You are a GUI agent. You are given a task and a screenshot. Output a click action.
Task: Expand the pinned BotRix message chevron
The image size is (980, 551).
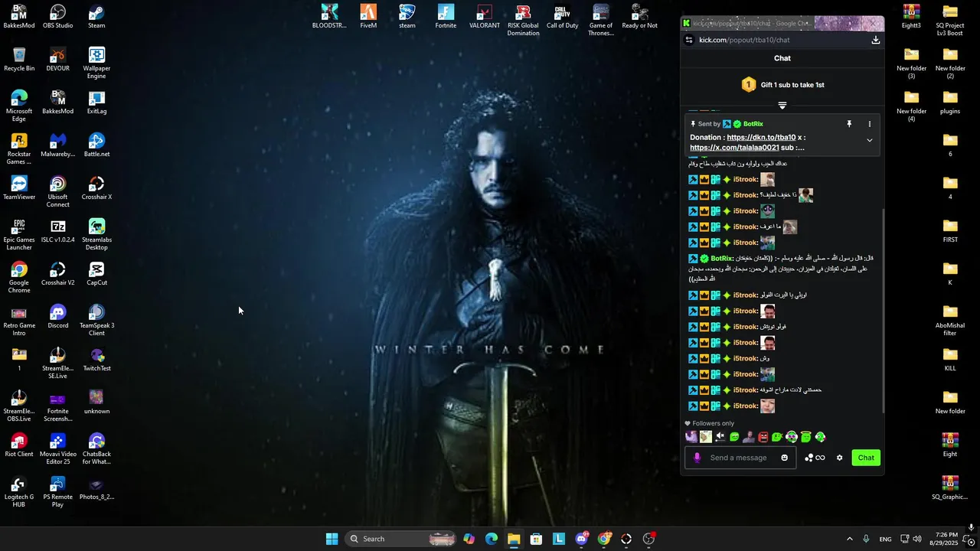click(x=869, y=141)
